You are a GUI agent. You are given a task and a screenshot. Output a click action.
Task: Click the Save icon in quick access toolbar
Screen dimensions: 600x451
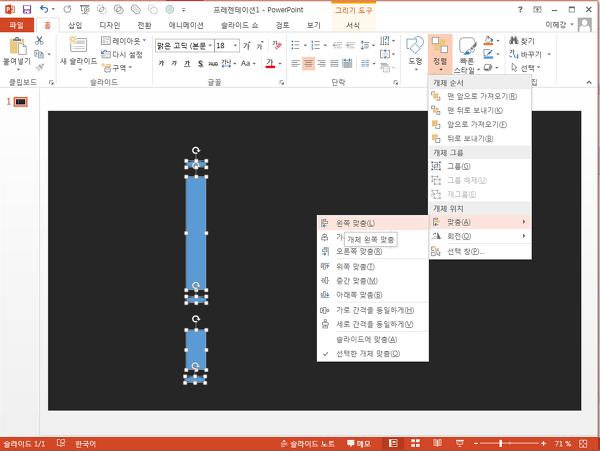coord(26,9)
